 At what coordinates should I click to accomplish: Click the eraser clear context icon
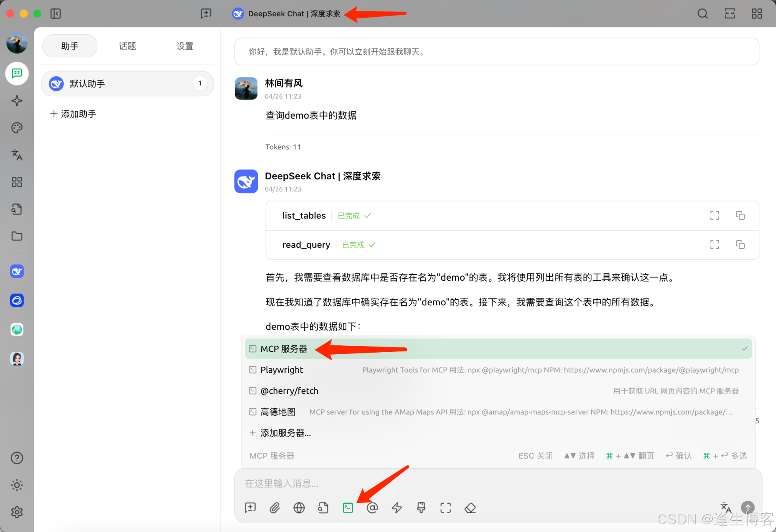(x=470, y=508)
